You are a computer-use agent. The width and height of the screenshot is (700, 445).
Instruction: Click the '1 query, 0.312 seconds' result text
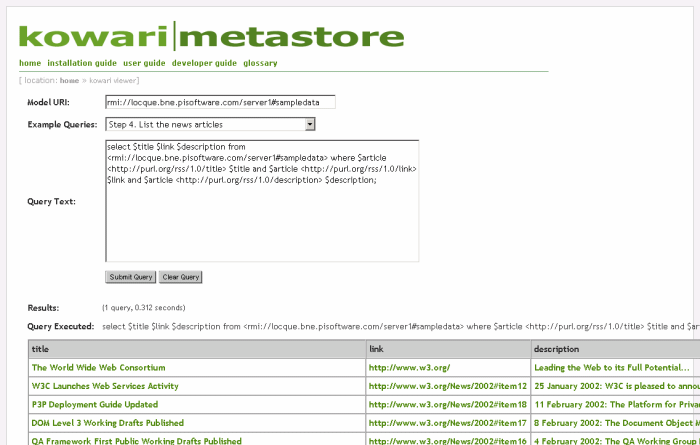point(144,308)
